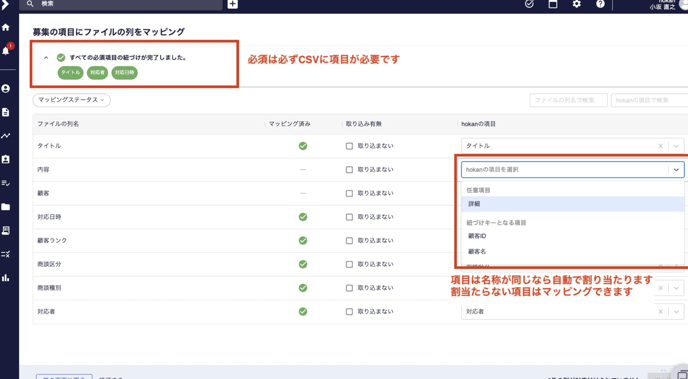Select 顧客名 from the dropdown list
This screenshot has width=688, height=379.
pyautogui.click(x=573, y=252)
